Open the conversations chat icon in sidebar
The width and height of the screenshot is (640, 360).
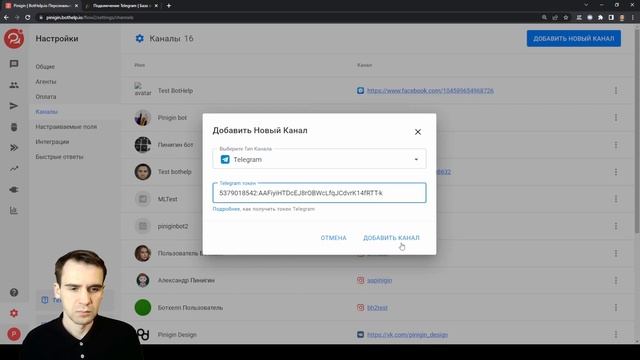point(14,64)
